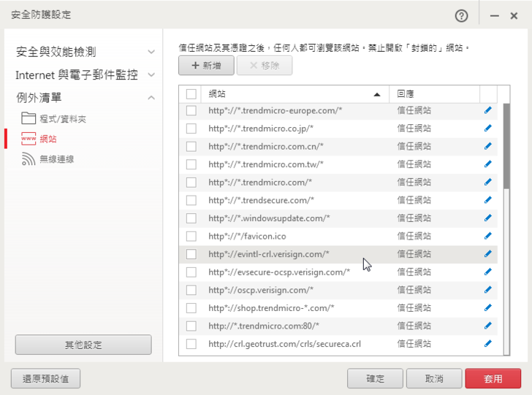
Task: Edit crl.geotrust.com entry using pencil icon
Action: point(488,343)
